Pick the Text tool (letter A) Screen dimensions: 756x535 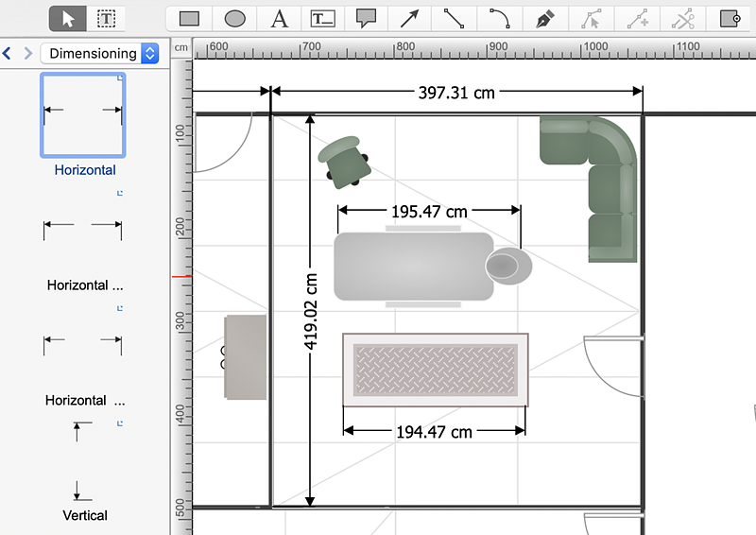pos(279,18)
